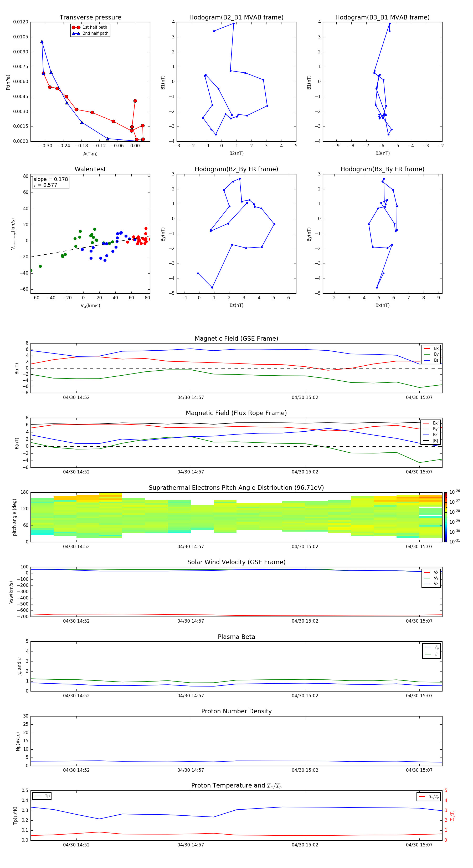This screenshot has width=473, height=868.
Task: Click 'Tp' legend entry in temperature plot
Action: [42, 796]
